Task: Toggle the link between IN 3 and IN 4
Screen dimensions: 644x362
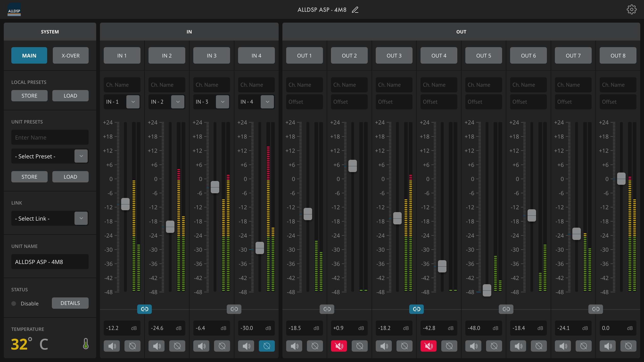Action: pos(234,309)
